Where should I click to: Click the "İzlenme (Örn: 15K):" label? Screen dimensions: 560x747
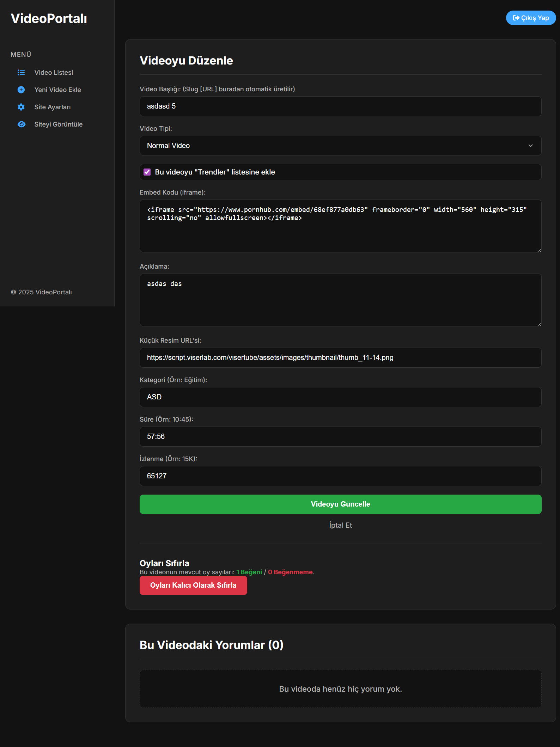169,459
